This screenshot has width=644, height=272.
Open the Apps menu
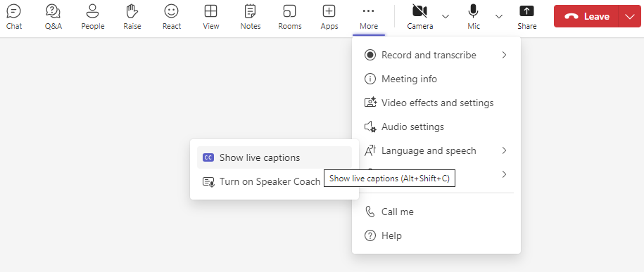tap(329, 17)
